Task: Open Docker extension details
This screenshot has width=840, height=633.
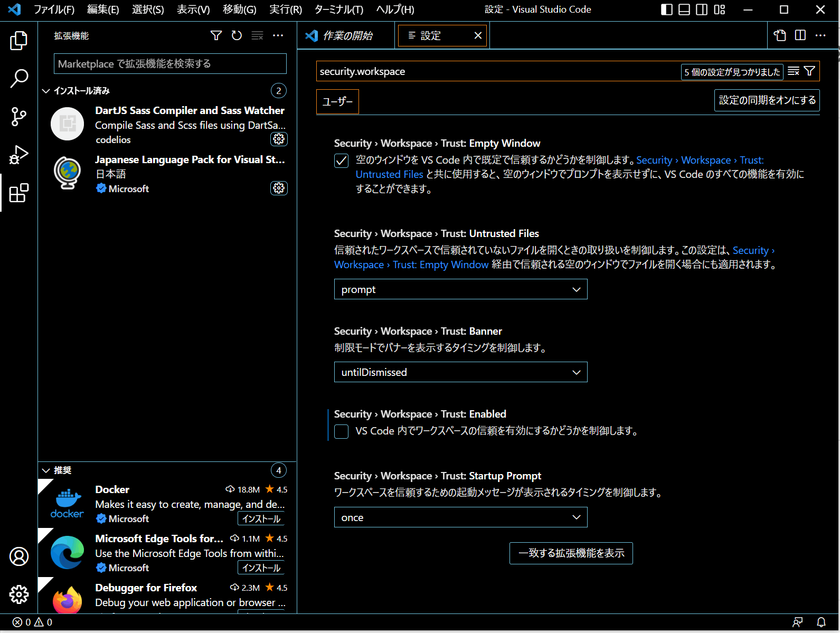Action: pyautogui.click(x=167, y=504)
